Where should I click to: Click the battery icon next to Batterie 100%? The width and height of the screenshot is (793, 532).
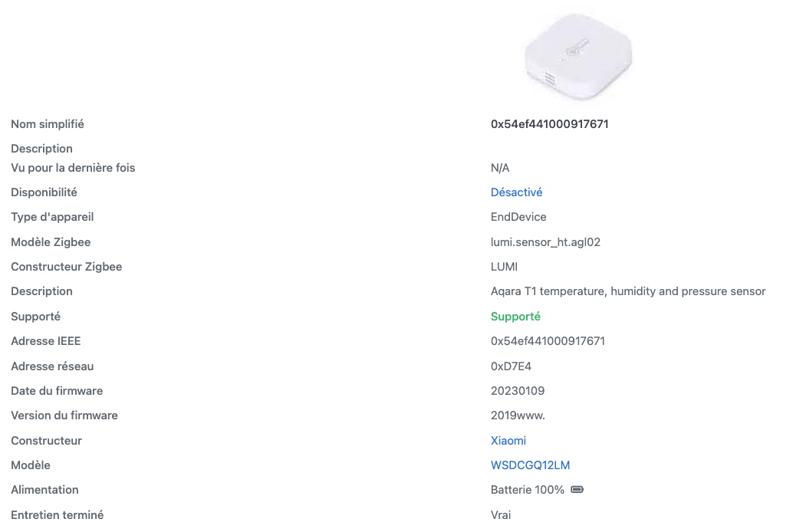pyautogui.click(x=577, y=490)
